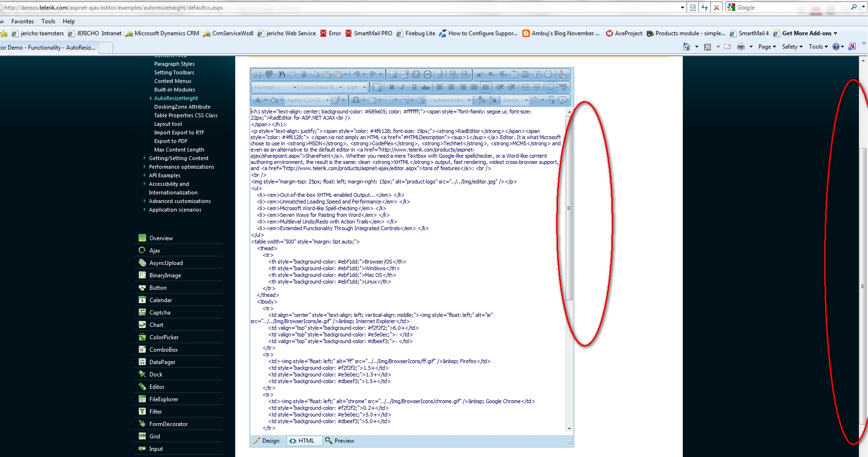
Task: Open the Hyperlink Manager icon
Action: pos(453,74)
